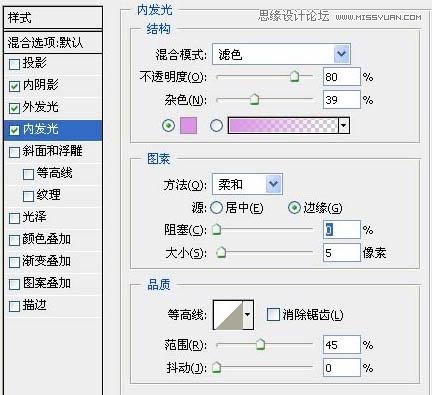
Task: Open the pink gradient preview bar
Action: 283,126
